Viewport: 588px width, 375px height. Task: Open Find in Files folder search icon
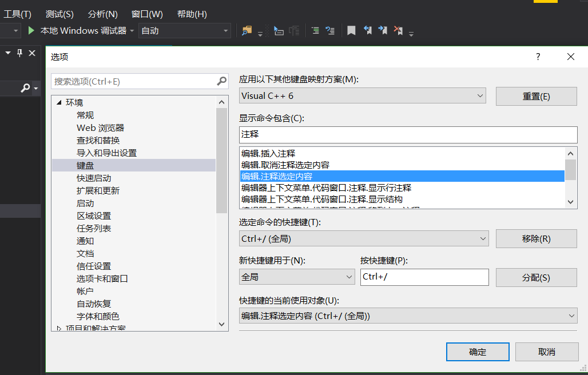pos(247,30)
